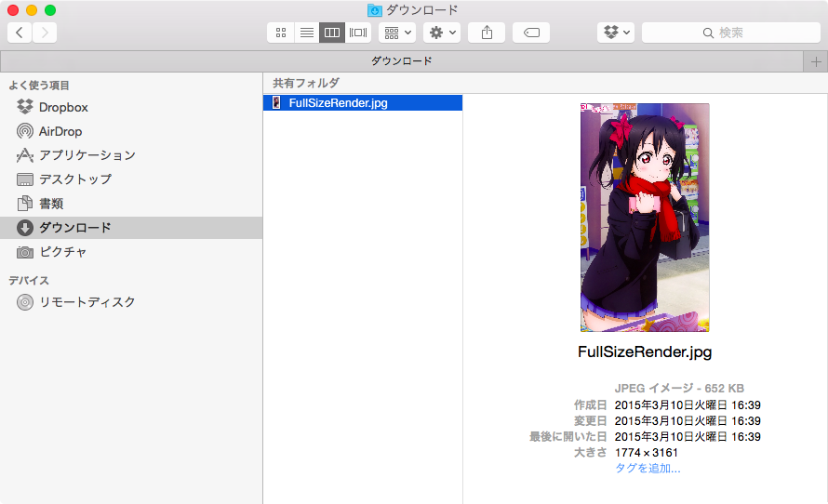Viewport: 828px width, 504px height.
Task: Open the gear action menu
Action: [442, 33]
